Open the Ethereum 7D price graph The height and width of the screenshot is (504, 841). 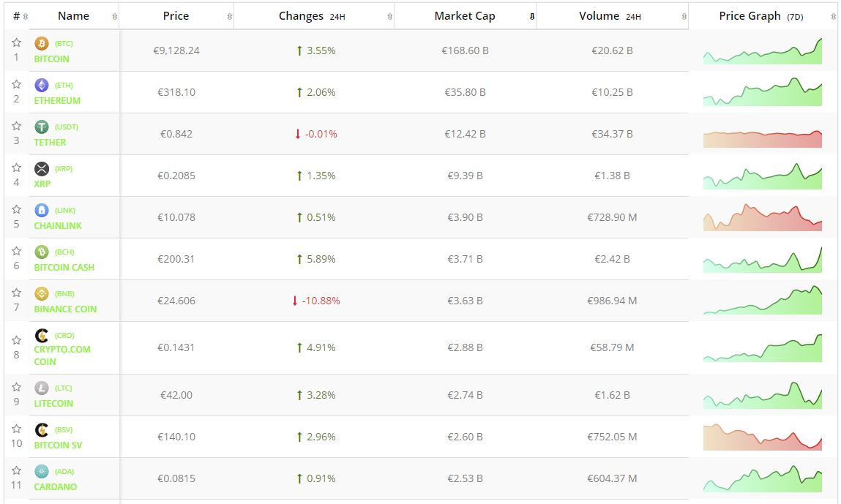[762, 92]
